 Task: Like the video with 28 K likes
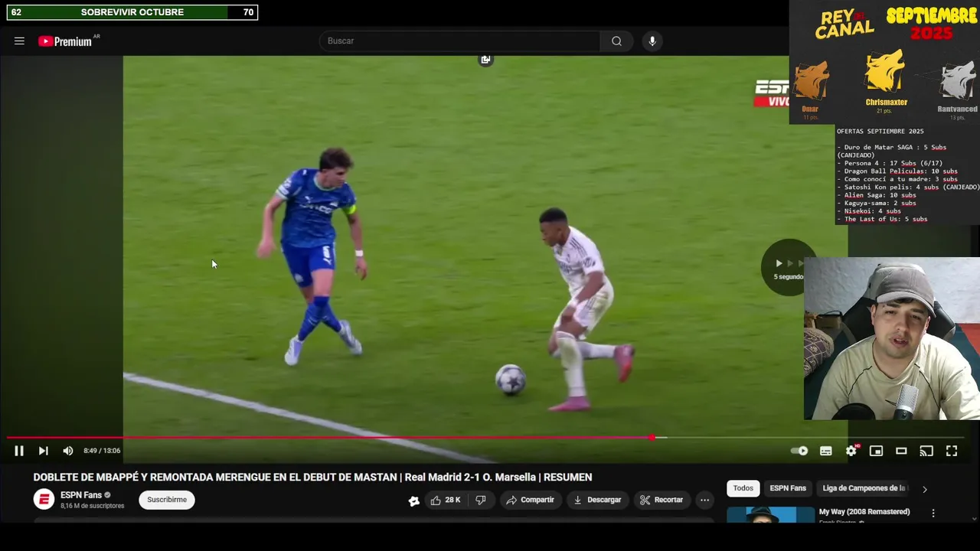445,500
